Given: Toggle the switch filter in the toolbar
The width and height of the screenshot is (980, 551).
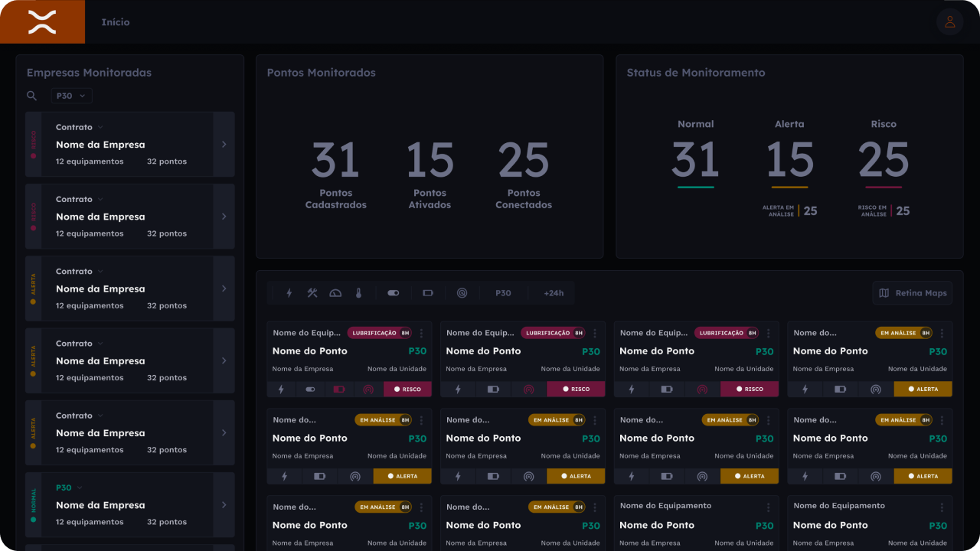Looking at the screenshot, I should click(x=394, y=293).
